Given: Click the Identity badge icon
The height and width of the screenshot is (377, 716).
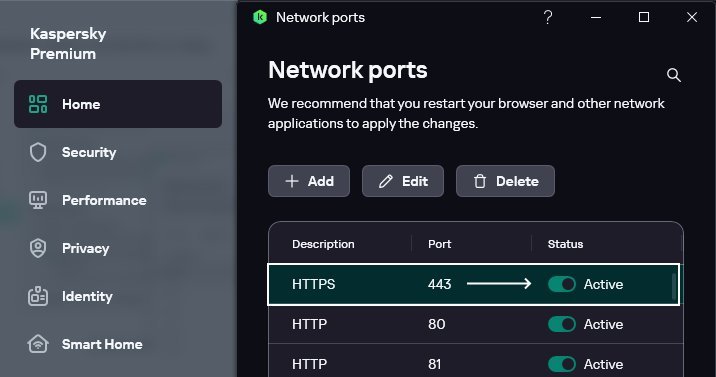Looking at the screenshot, I should [38, 296].
